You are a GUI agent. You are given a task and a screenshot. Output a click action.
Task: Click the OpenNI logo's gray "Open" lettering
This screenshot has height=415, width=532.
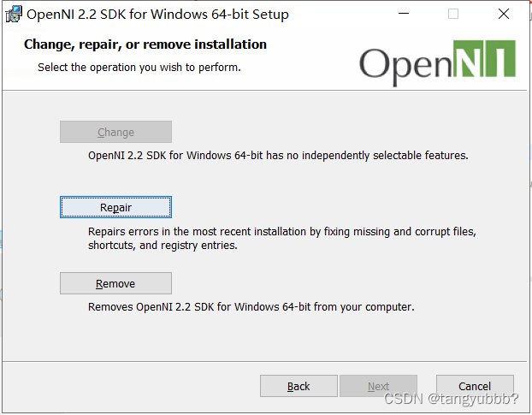(x=405, y=64)
